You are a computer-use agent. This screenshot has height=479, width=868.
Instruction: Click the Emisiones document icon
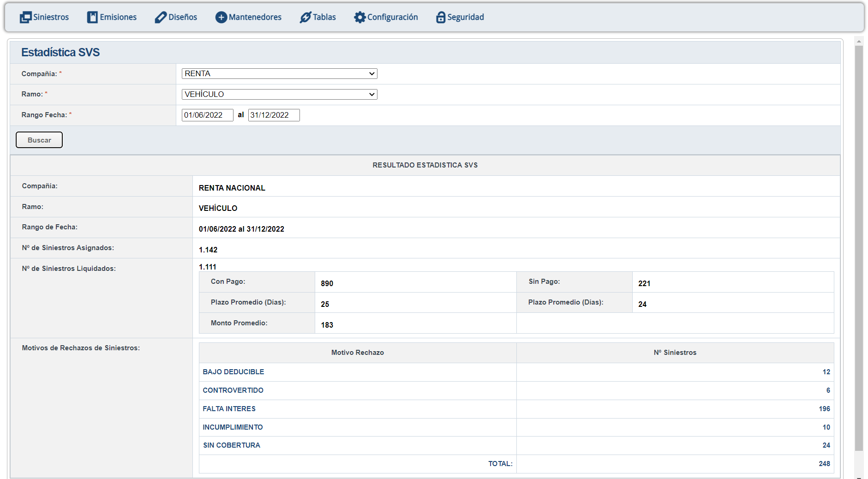pos(92,18)
